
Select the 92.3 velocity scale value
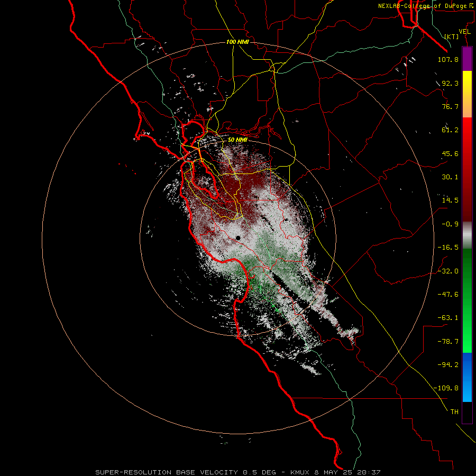(x=450, y=83)
